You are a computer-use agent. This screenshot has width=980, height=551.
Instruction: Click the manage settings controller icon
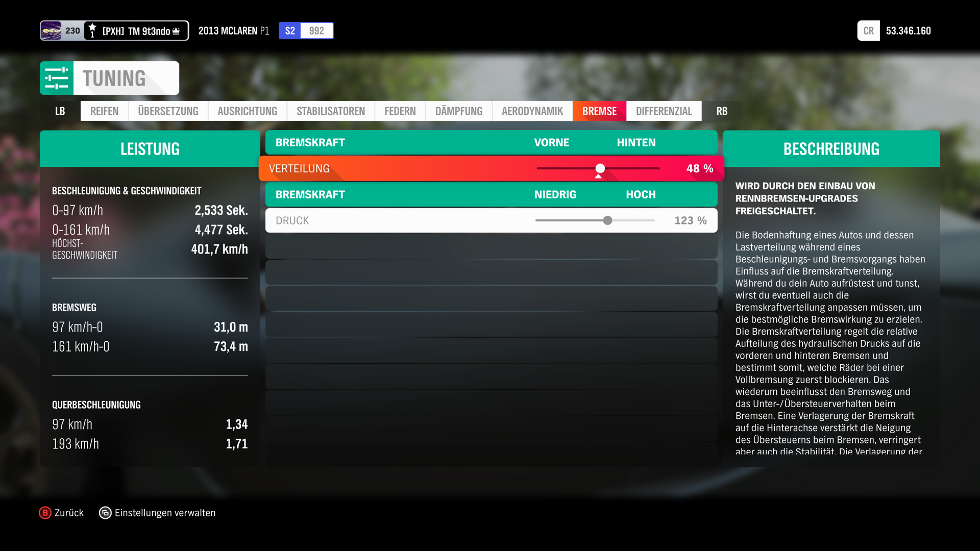105,513
